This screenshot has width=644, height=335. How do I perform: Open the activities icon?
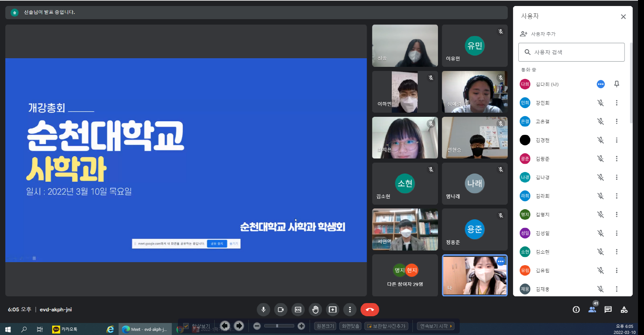(624, 309)
